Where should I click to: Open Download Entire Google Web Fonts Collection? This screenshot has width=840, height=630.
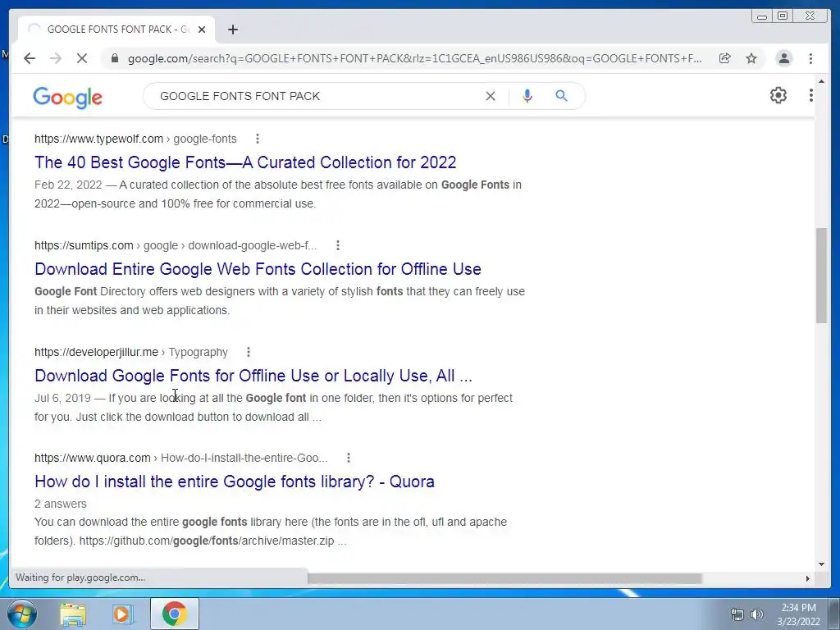tap(258, 269)
